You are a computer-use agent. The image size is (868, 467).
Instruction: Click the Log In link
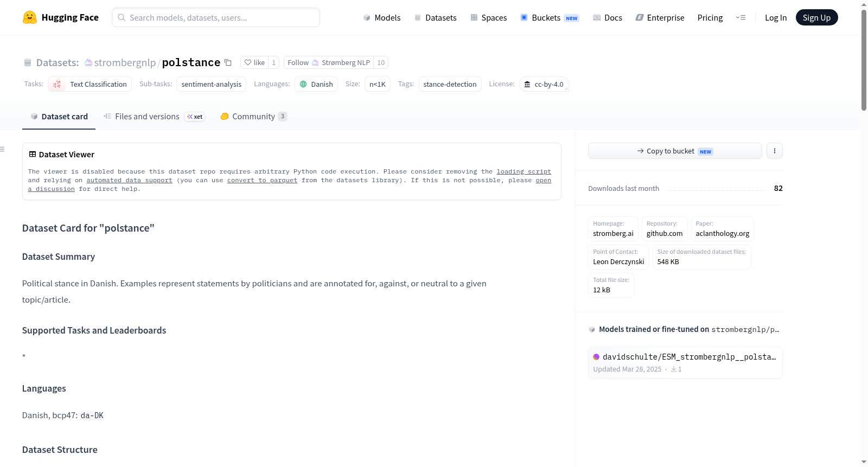(776, 17)
